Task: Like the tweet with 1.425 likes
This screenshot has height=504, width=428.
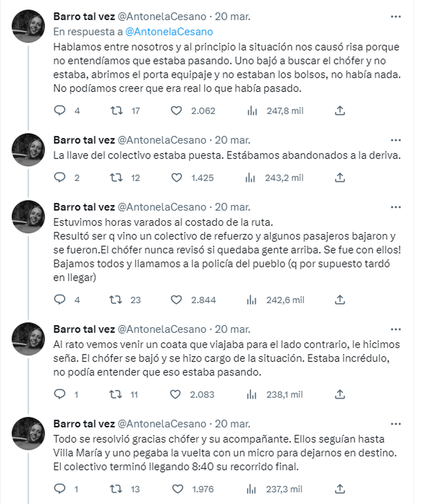Action: [x=177, y=178]
